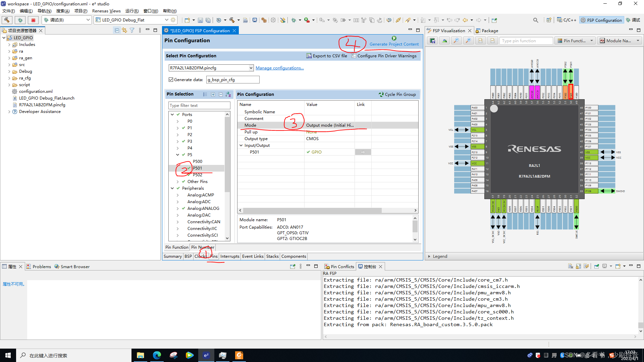Switch to the Stacks tab

click(x=272, y=256)
